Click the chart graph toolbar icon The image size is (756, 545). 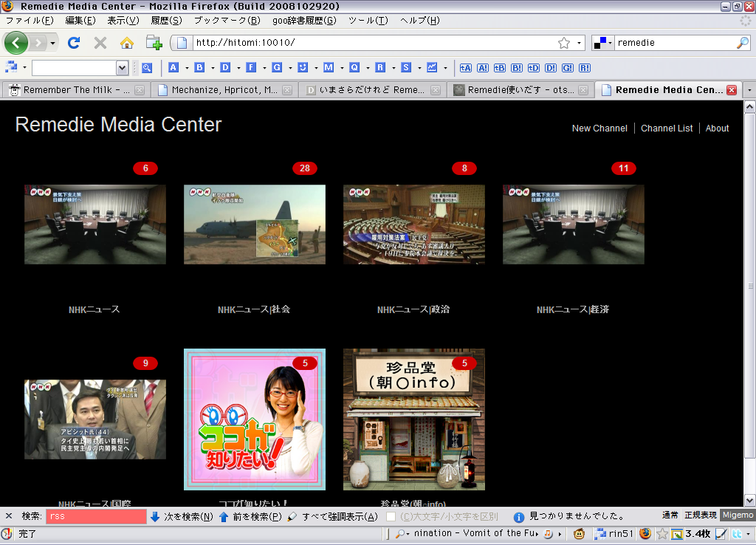coord(432,67)
